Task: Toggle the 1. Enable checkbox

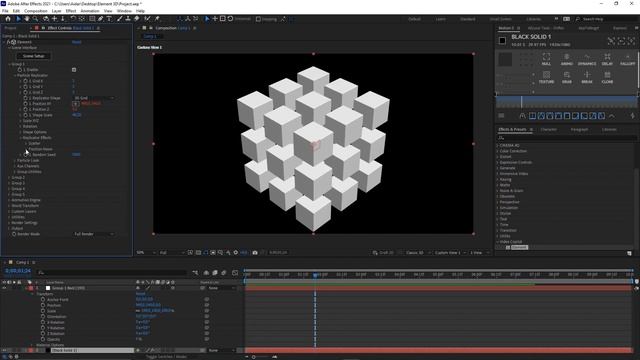Action: point(74,70)
